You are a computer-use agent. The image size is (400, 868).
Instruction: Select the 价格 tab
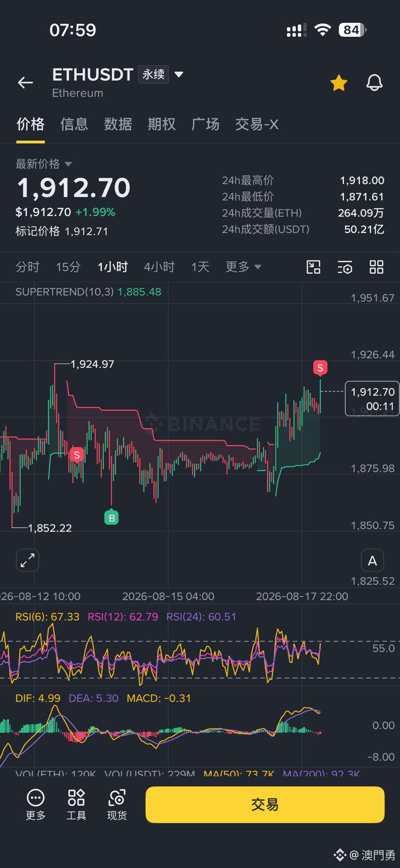[30, 124]
